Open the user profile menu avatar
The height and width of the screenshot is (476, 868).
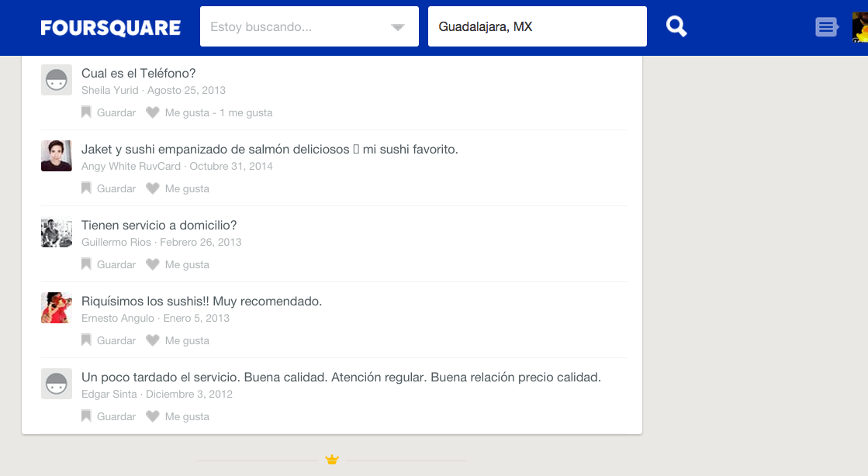pos(859,28)
